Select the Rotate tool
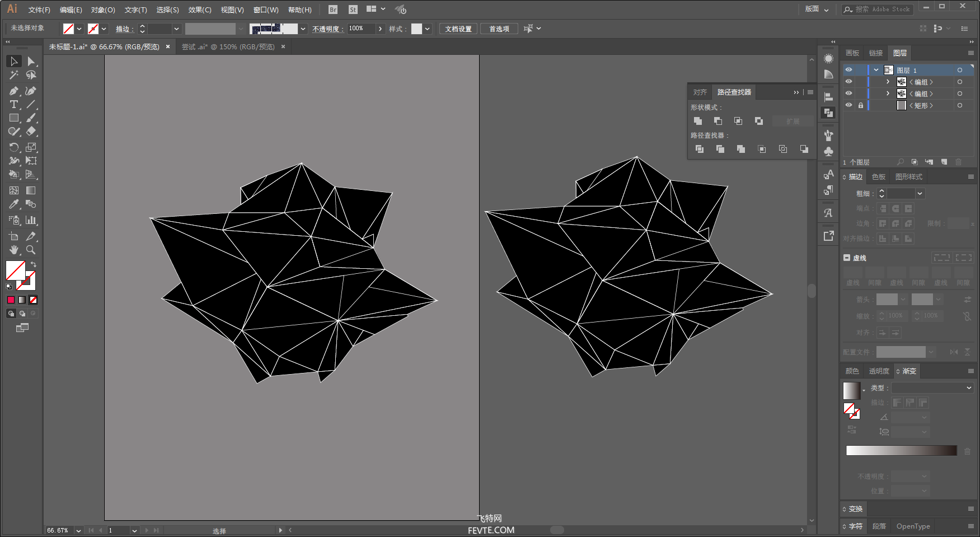The width and height of the screenshot is (980, 537). [14, 147]
